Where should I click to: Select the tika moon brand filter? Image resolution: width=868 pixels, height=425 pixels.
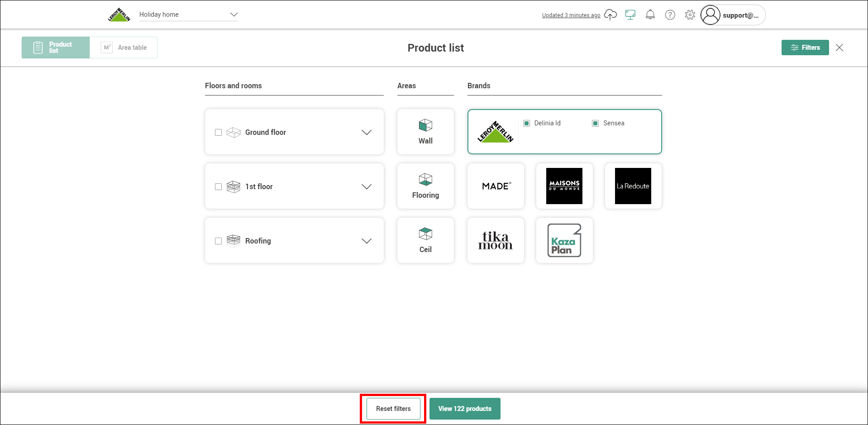(x=496, y=240)
